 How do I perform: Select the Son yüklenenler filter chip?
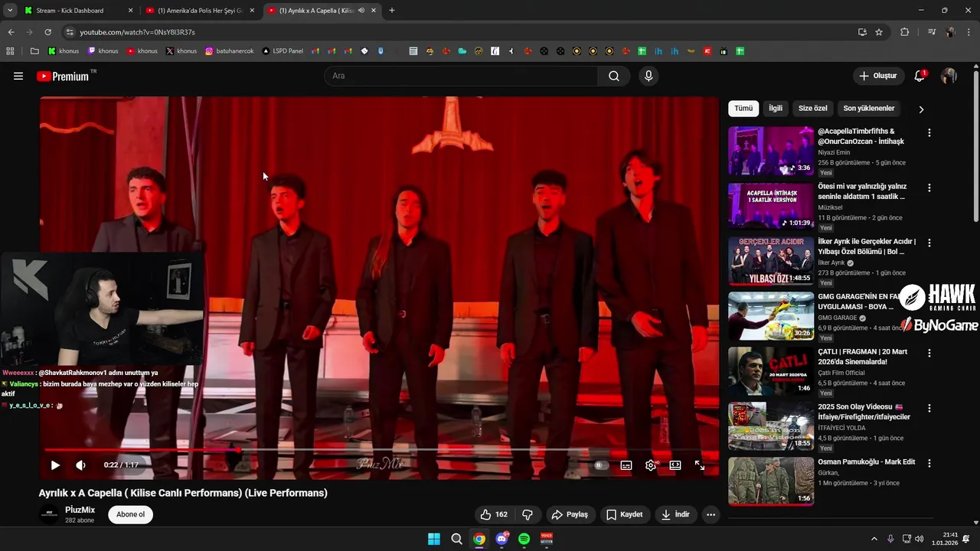tap(869, 109)
